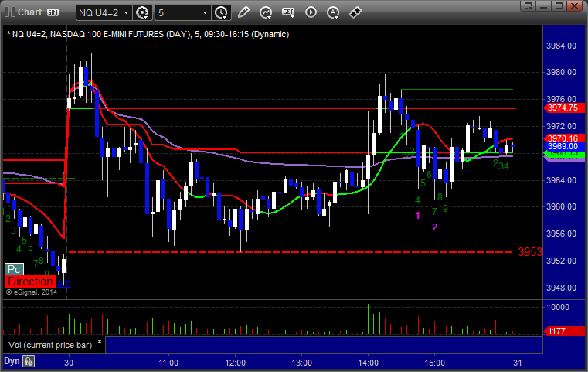Select the pencil drawing tool
Viewport: 588px width, 372px height.
tap(243, 12)
